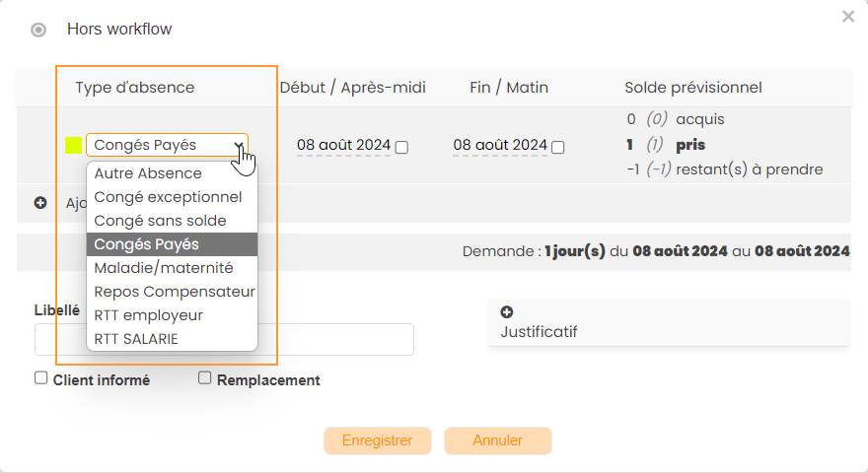Image resolution: width=868 pixels, height=473 pixels.
Task: Select the Hors workflow radio button
Action: pyautogui.click(x=38, y=30)
